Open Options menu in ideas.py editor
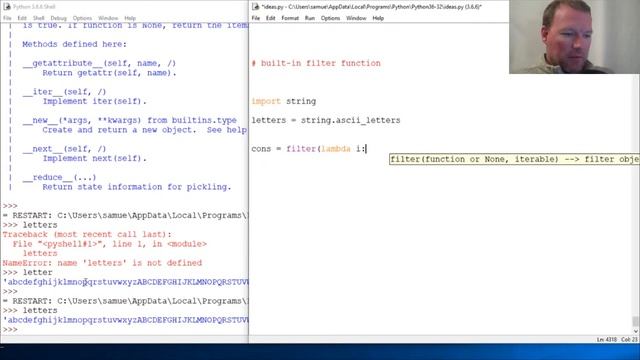 click(330, 18)
